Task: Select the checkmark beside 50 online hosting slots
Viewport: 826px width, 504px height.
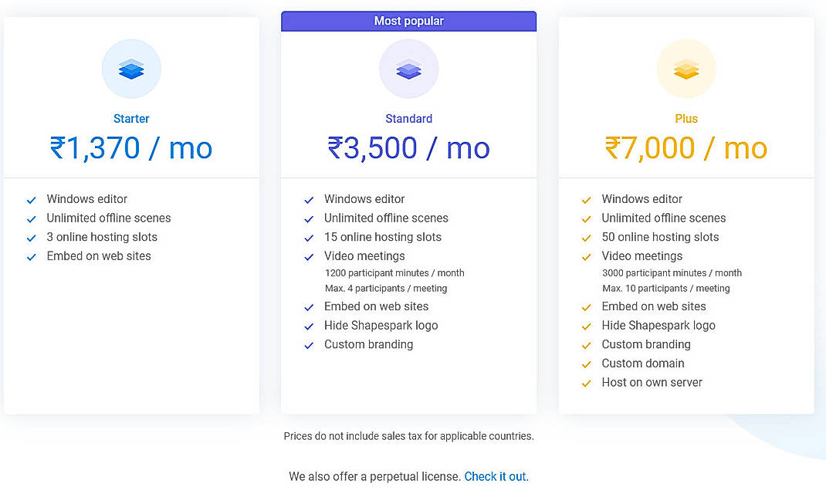Action: pos(586,237)
